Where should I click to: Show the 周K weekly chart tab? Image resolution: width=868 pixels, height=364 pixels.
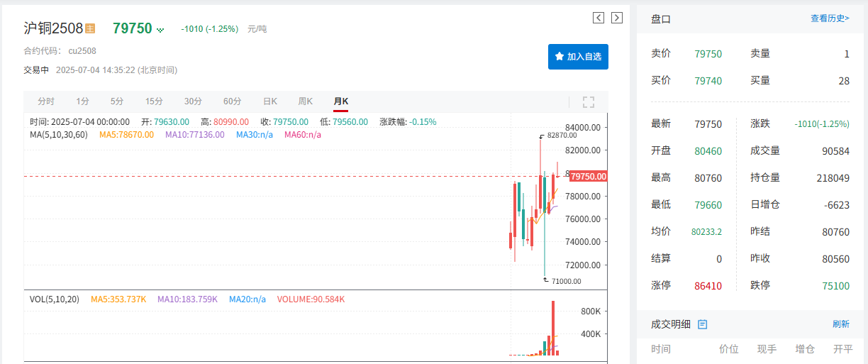click(x=306, y=101)
